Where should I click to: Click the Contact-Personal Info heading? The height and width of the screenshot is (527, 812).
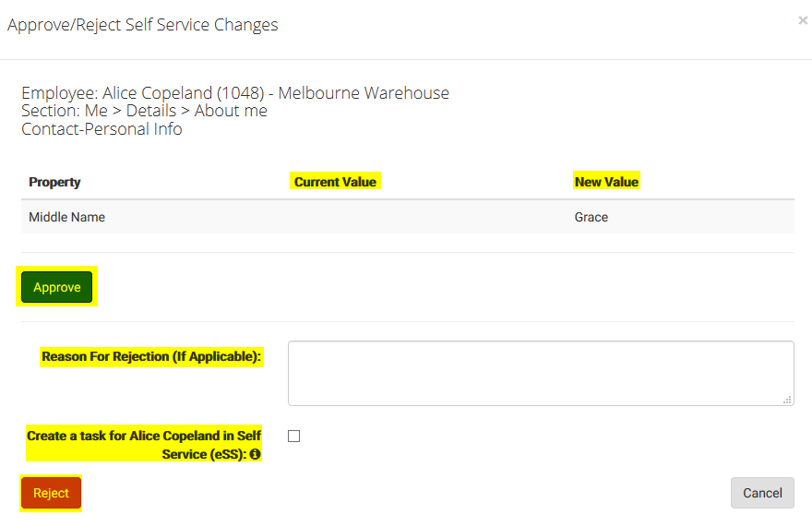(102, 128)
